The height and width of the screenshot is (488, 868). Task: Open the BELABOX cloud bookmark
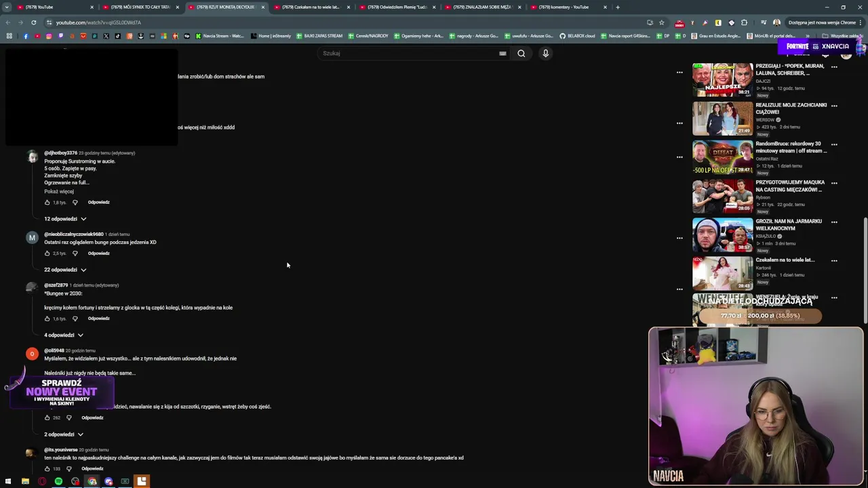(577, 36)
